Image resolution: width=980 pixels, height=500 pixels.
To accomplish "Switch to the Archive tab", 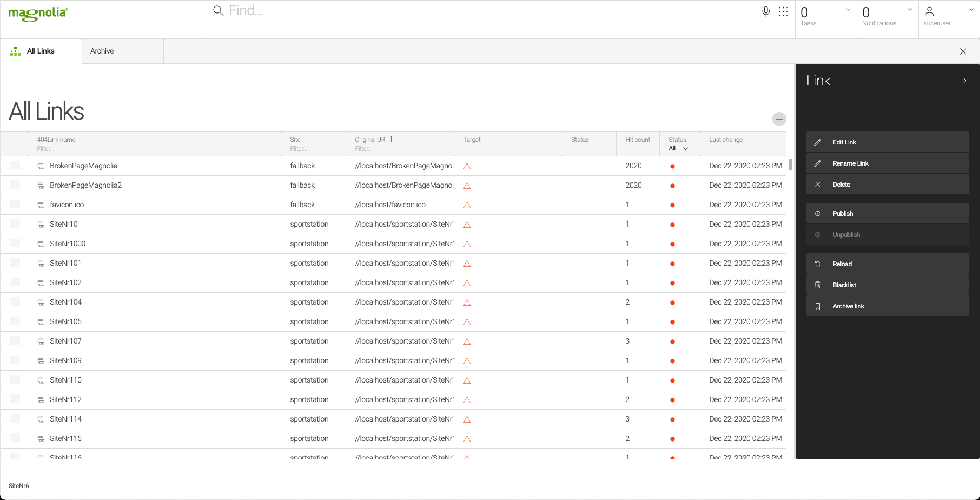I will tap(102, 51).
